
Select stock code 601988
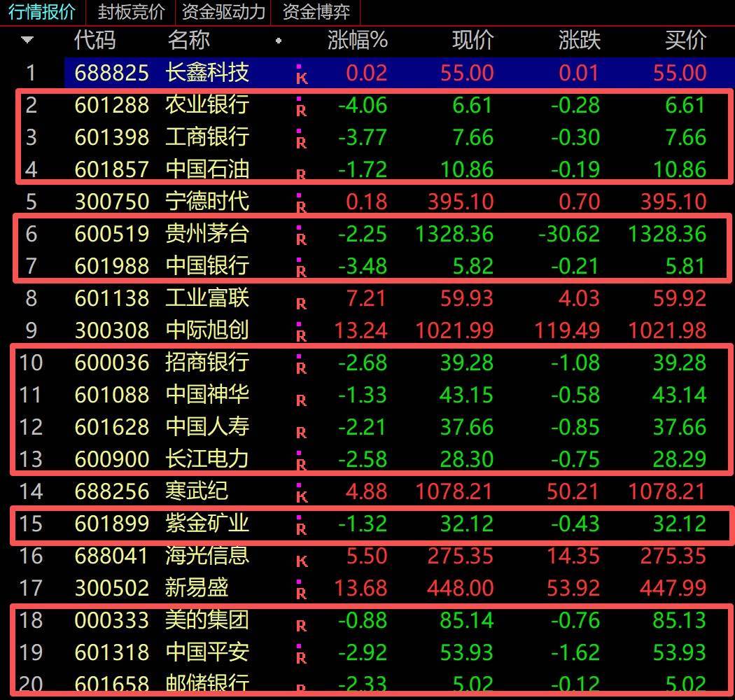point(111,266)
